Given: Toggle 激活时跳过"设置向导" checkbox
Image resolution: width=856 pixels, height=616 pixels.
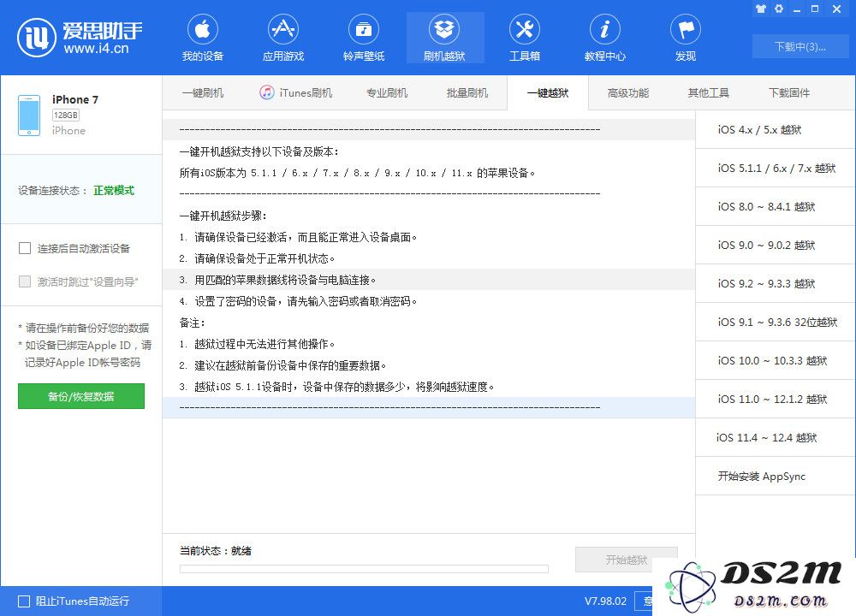Looking at the screenshot, I should [25, 281].
